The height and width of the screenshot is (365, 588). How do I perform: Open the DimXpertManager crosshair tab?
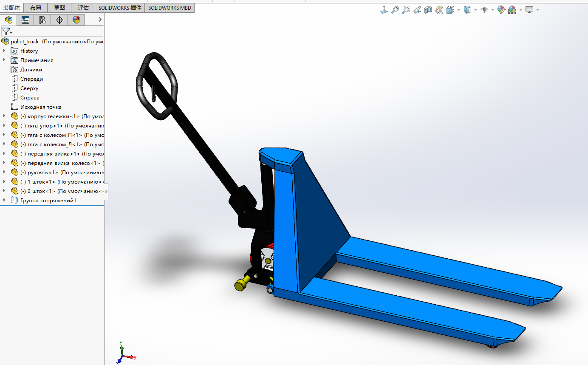click(x=59, y=20)
